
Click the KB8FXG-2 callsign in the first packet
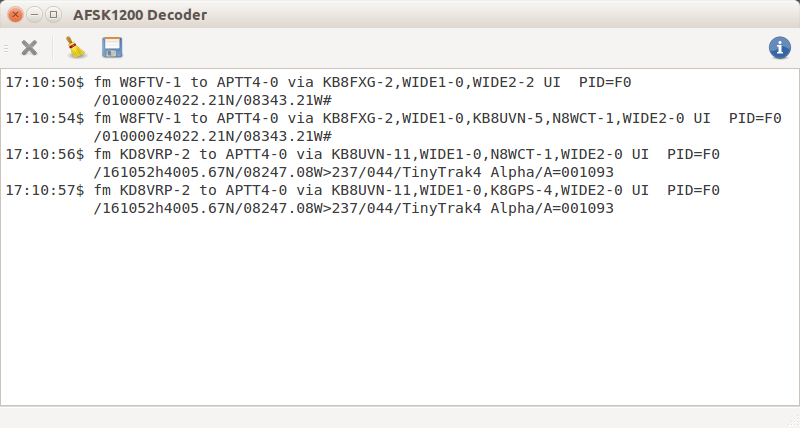358,82
